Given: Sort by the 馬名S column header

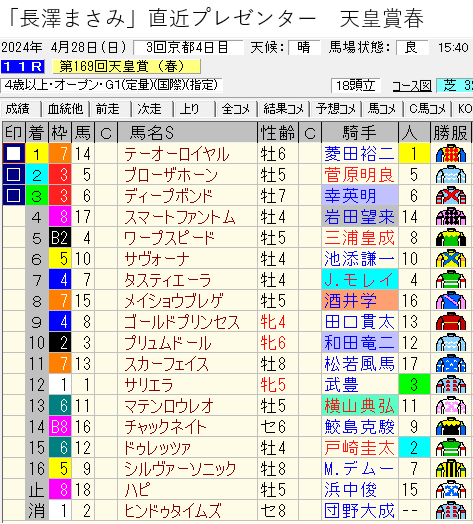Looking at the screenshot, I should pos(188,133).
